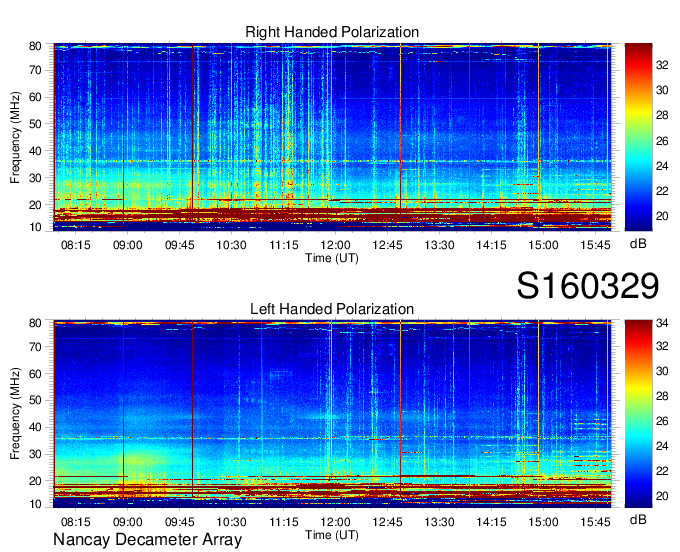Click the Time (UT) label under lower plot

pos(332,535)
